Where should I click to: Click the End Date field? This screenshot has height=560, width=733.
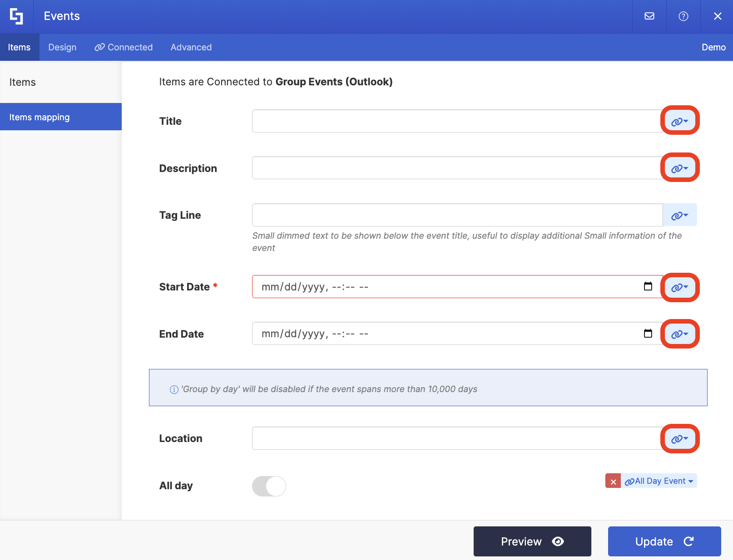tap(457, 334)
